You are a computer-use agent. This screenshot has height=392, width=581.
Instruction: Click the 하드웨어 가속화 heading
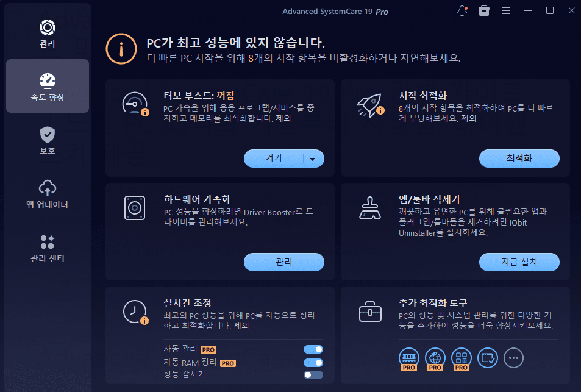(x=197, y=199)
